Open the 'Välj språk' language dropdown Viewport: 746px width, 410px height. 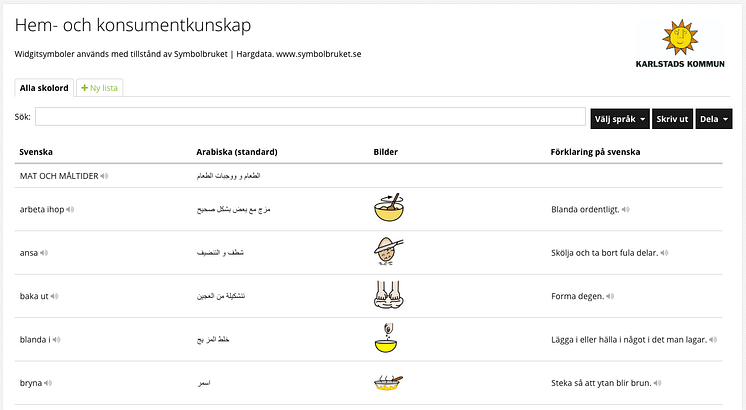coord(620,119)
